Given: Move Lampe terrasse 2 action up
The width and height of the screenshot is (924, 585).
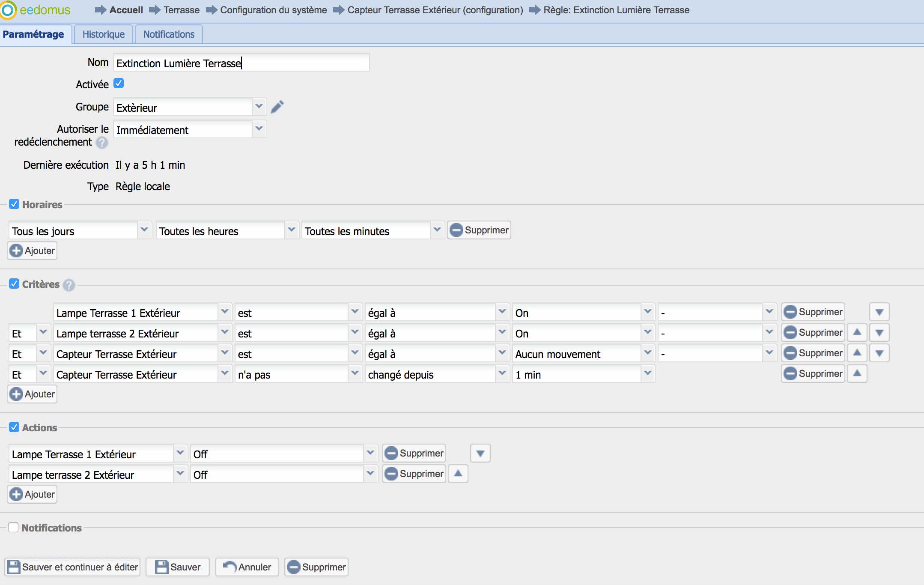Looking at the screenshot, I should click(x=458, y=474).
